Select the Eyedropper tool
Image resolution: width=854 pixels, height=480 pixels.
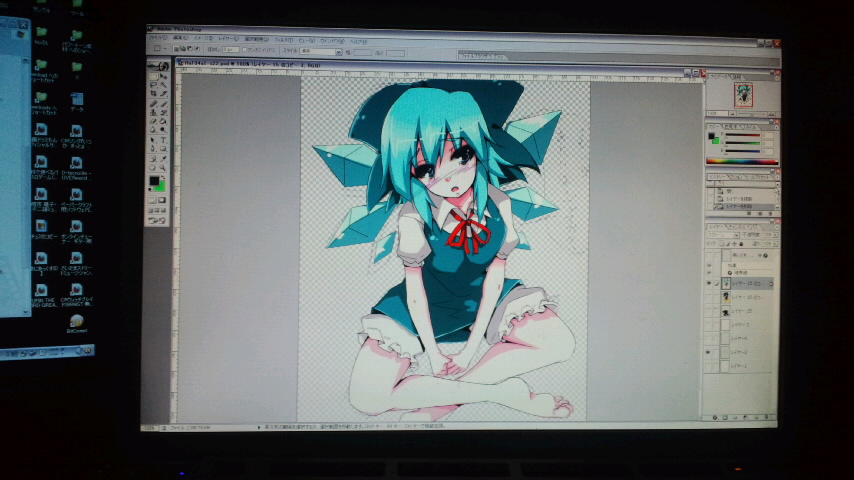164,159
